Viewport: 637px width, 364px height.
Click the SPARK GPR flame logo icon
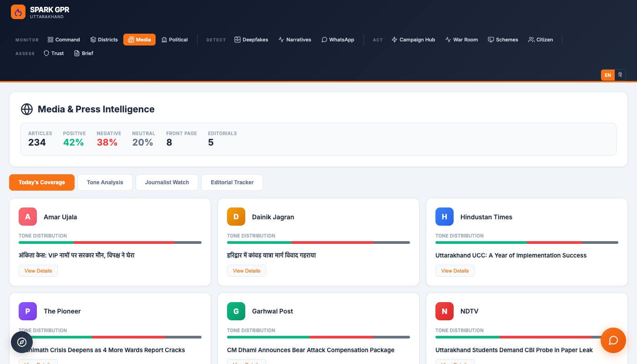coord(18,12)
